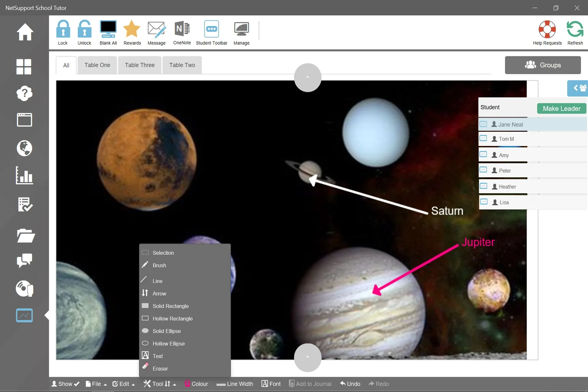Click the Redo button
This screenshot has height=392, width=588.
[379, 384]
